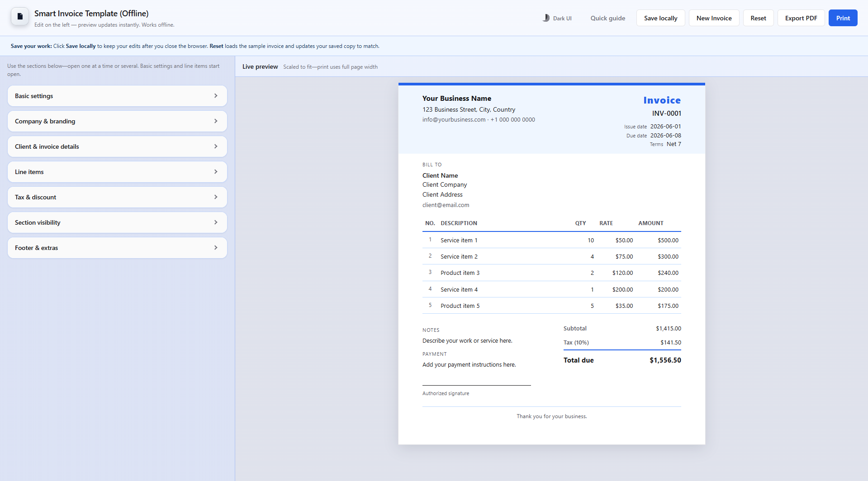This screenshot has height=481, width=868.
Task: Click the blue Print button
Action: [843, 18]
